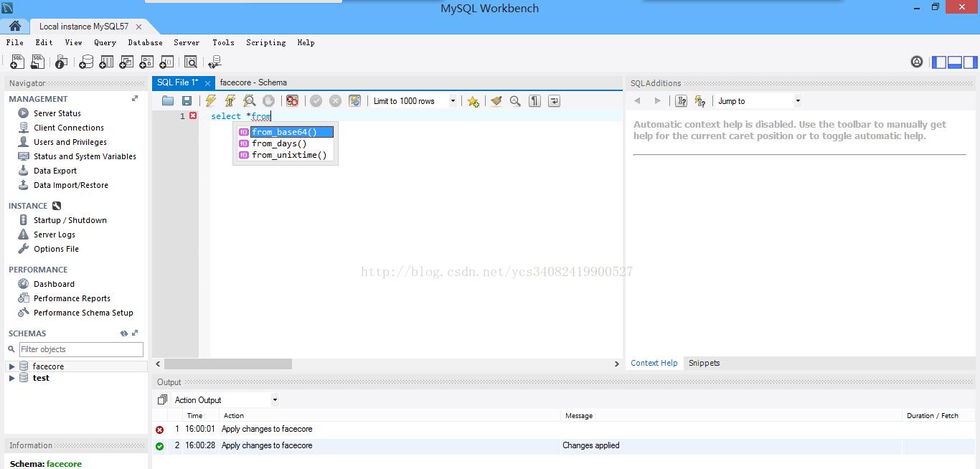Viewport: 980px width, 469px height.
Task: Expand the test schema
Action: pos(11,378)
